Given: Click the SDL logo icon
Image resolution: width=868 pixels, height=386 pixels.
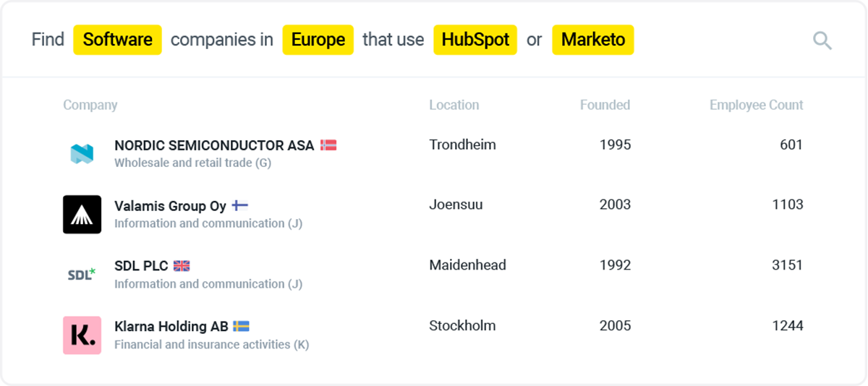Looking at the screenshot, I should (x=82, y=274).
